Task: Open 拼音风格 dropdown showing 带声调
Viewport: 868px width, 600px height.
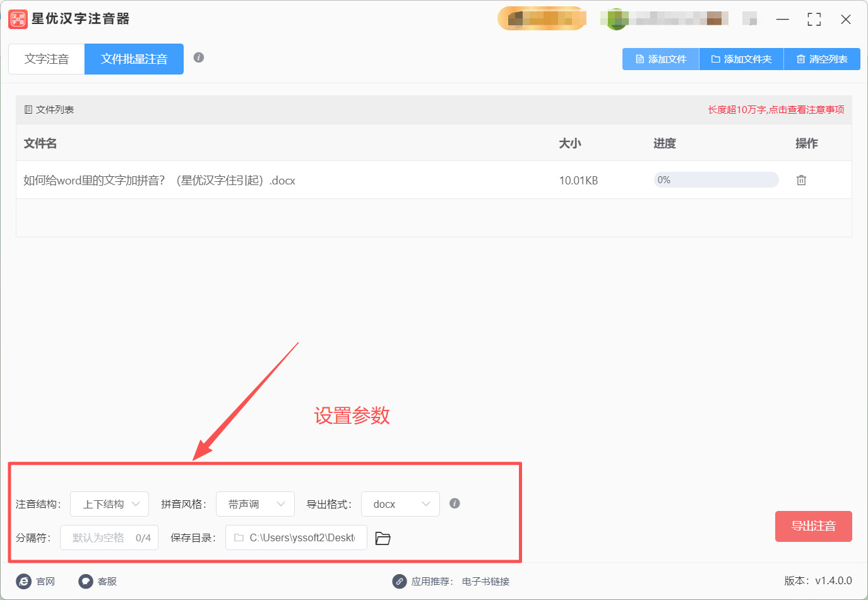Action: point(255,504)
